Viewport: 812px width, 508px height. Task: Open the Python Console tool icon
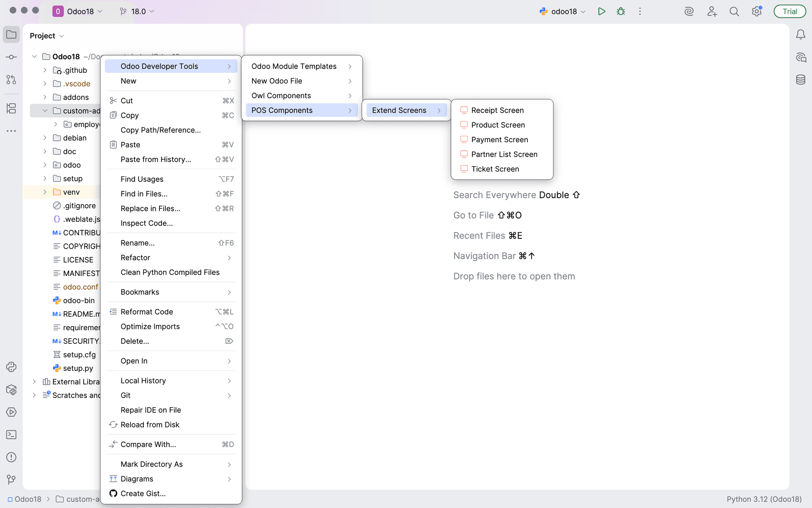11,367
